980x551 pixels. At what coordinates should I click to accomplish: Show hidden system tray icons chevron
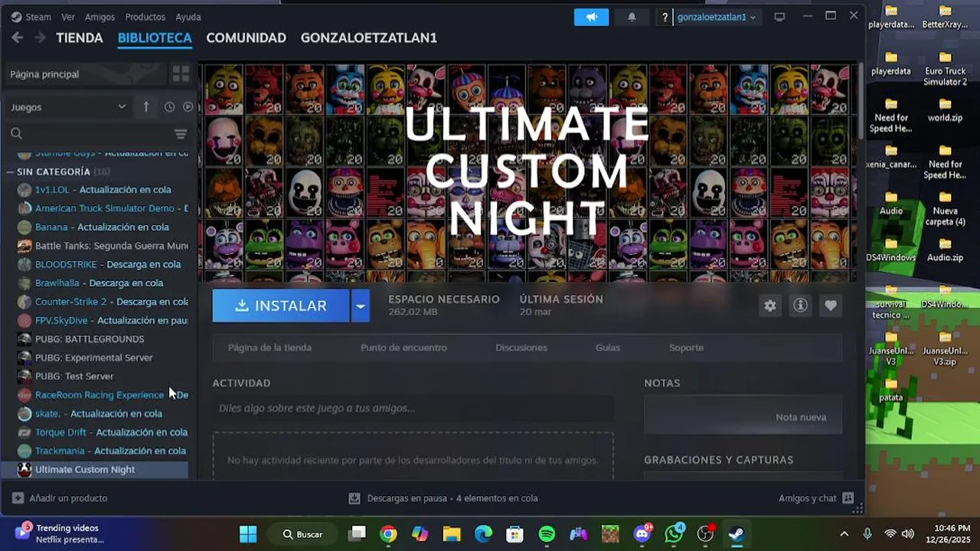point(844,534)
